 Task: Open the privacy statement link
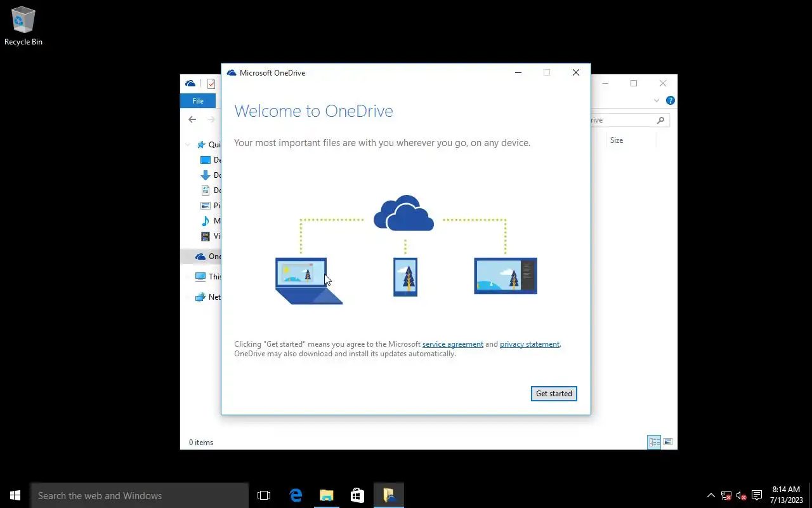click(530, 344)
